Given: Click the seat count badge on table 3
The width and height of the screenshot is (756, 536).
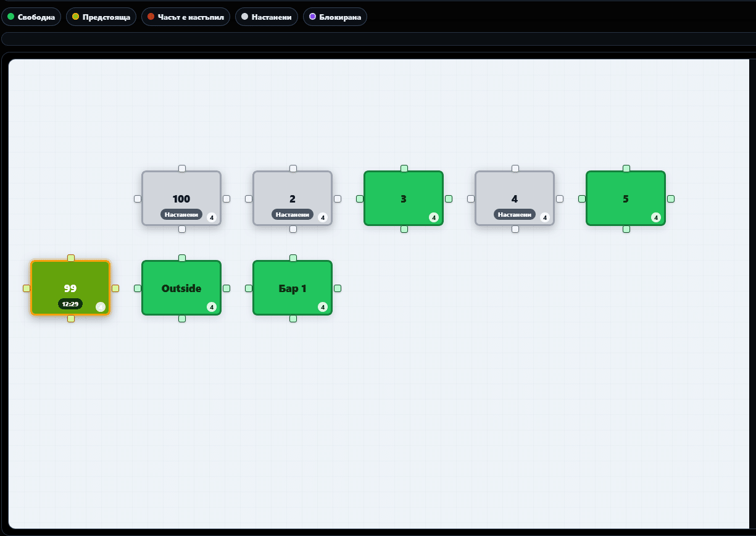Looking at the screenshot, I should tap(434, 217).
